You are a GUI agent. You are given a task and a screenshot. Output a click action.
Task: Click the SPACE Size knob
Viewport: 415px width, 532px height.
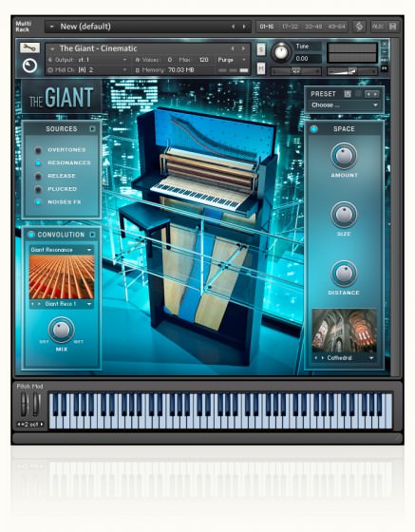(x=344, y=215)
